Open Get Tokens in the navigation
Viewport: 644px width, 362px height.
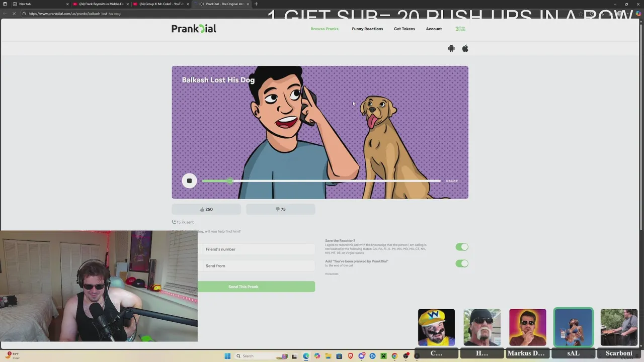click(x=405, y=29)
